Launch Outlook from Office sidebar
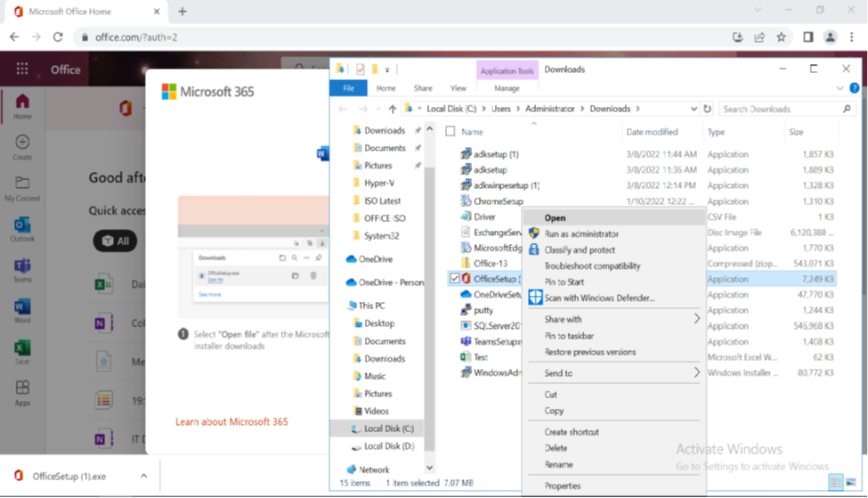Viewport: 868px width, 498px height. tap(22, 229)
